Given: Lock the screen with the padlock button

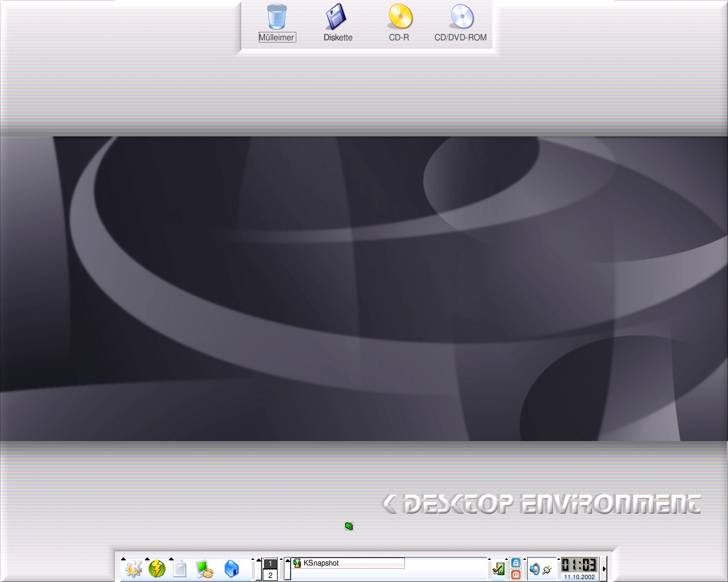Looking at the screenshot, I should coord(516,563).
